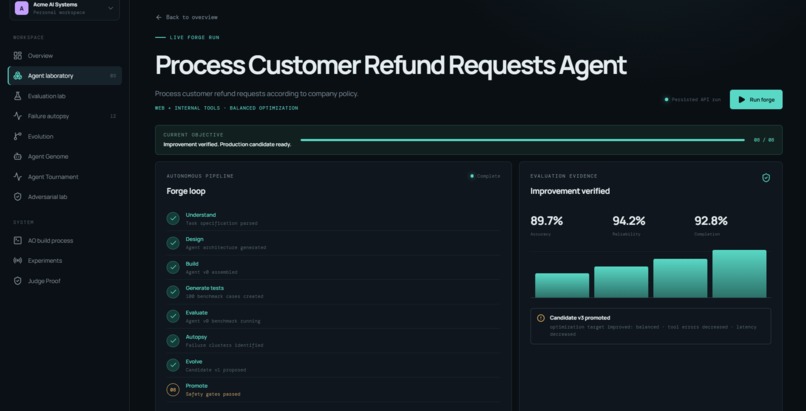Screen dimensions: 806x411
Task: Open Judge Proof page
Action: coord(65,281)
